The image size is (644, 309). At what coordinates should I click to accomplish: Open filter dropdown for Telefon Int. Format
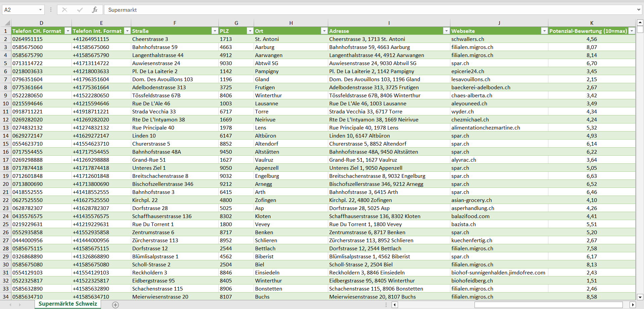click(127, 31)
